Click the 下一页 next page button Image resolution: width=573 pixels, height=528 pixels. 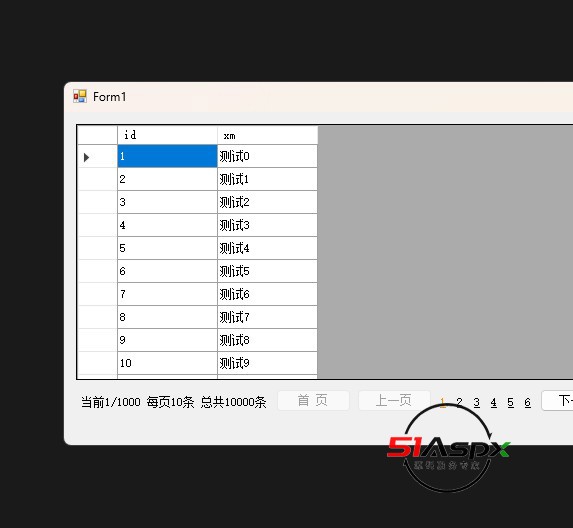(x=557, y=400)
